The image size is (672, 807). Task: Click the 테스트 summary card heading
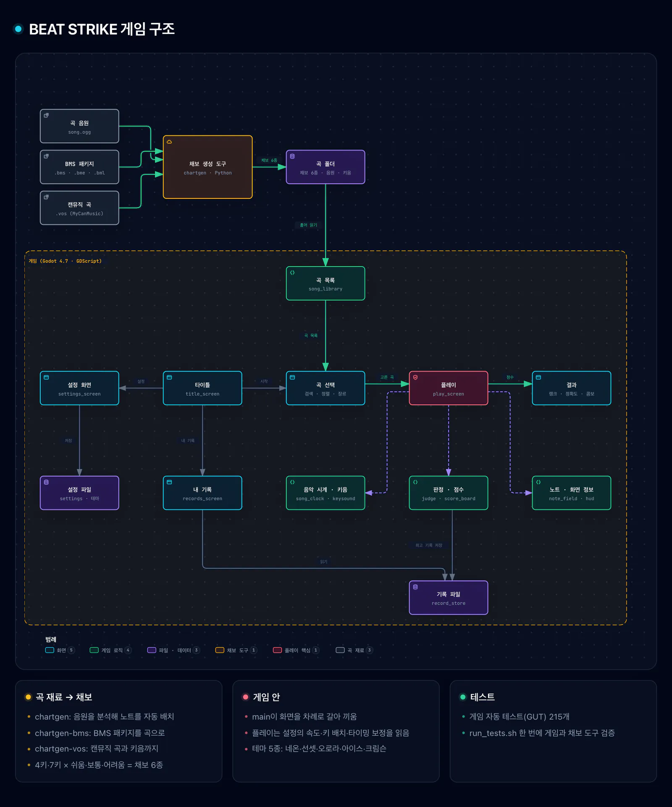[482, 697]
